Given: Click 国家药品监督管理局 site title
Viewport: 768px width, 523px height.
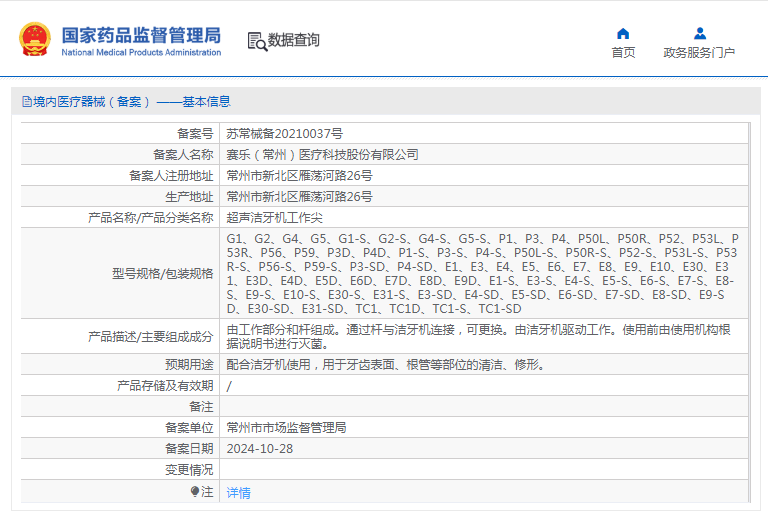Looking at the screenshot, I should (x=141, y=35).
